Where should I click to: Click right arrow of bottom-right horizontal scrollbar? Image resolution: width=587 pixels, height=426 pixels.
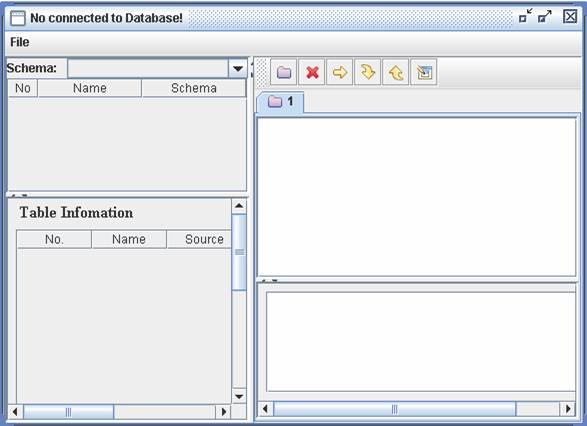click(x=568, y=408)
